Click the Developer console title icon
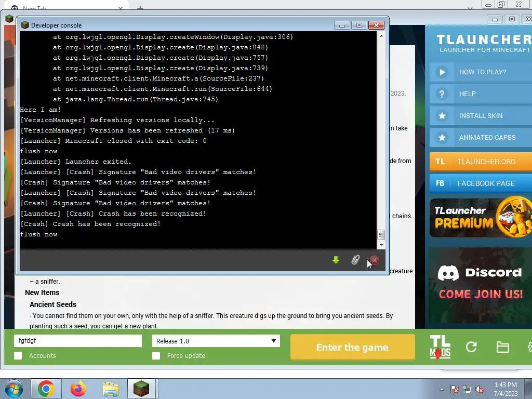Viewport: 532px width, 399px height. tap(25, 25)
